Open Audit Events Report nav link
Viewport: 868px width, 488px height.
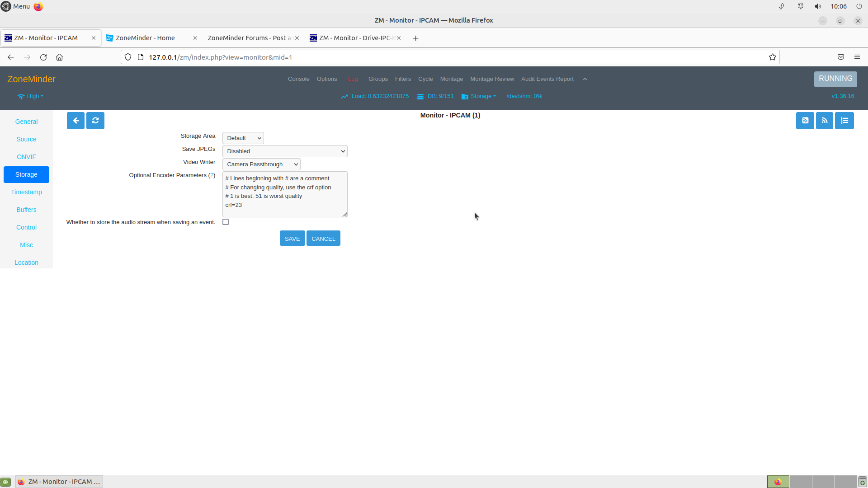point(547,79)
